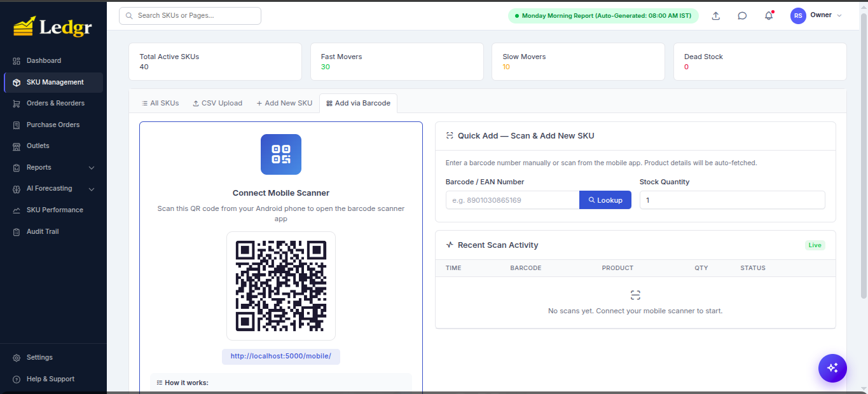Select the Add via Barcode tab
Image resolution: width=868 pixels, height=394 pixels.
pyautogui.click(x=359, y=103)
